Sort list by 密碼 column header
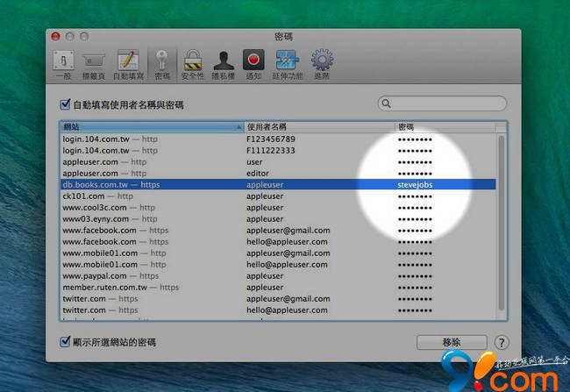Image resolution: width=570 pixels, height=392 pixels. click(443, 127)
